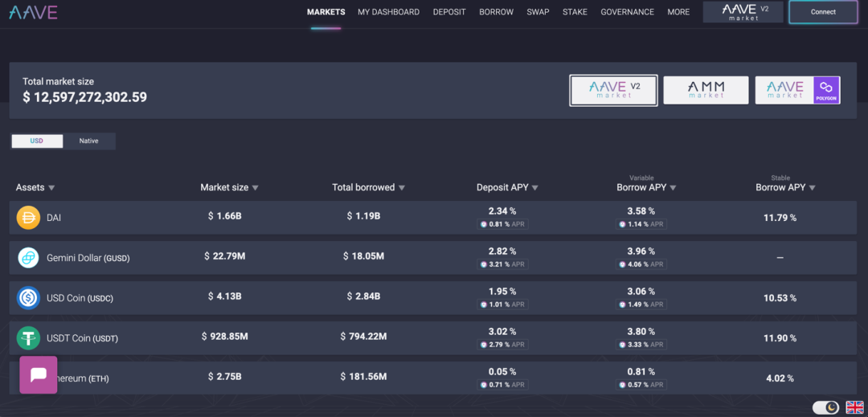
Task: Switch currency display to USD
Action: (x=36, y=141)
